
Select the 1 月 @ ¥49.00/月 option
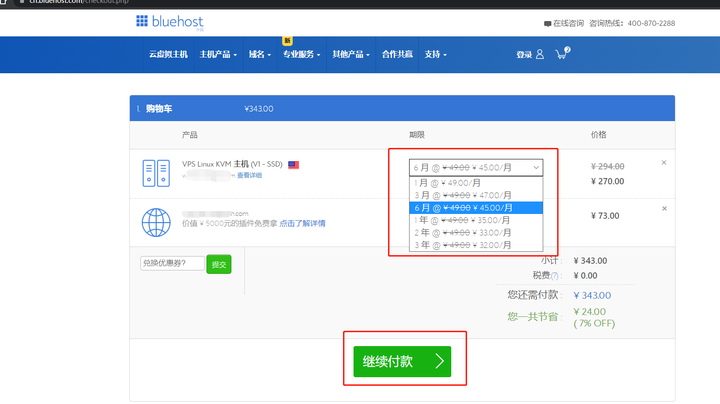point(476,183)
